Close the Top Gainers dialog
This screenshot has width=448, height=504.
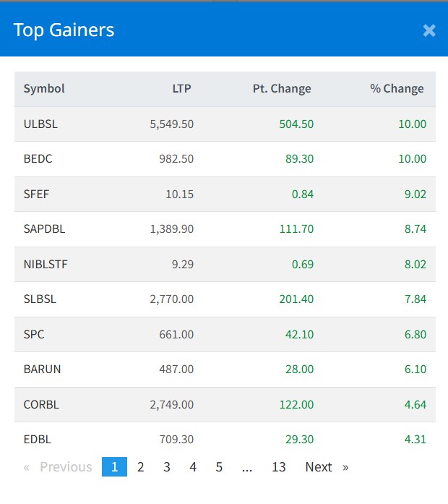click(x=429, y=30)
